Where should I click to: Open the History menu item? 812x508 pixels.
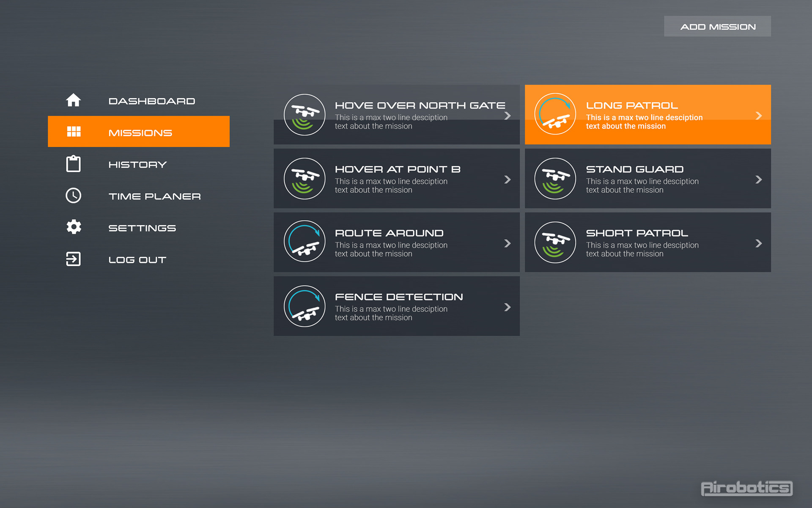coord(137,164)
